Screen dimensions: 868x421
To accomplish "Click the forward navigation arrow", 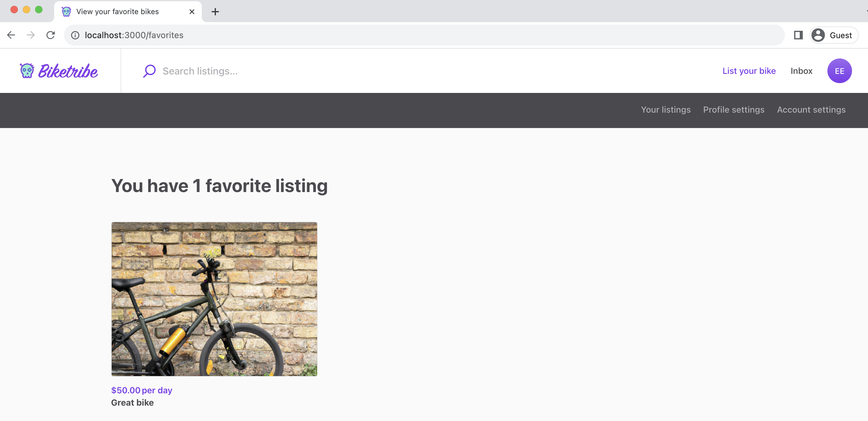I will (x=31, y=35).
